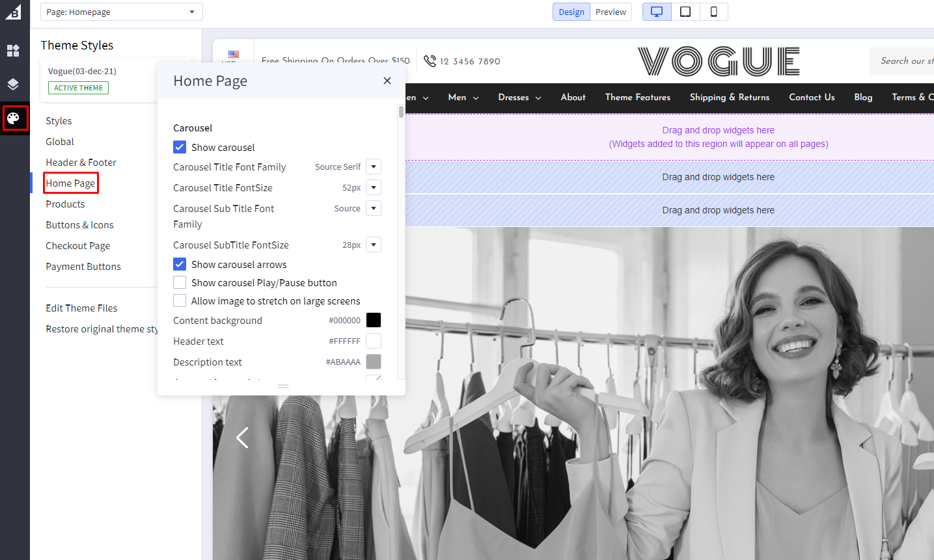Open Home Page settings
This screenshot has width=934, height=560.
coord(70,183)
